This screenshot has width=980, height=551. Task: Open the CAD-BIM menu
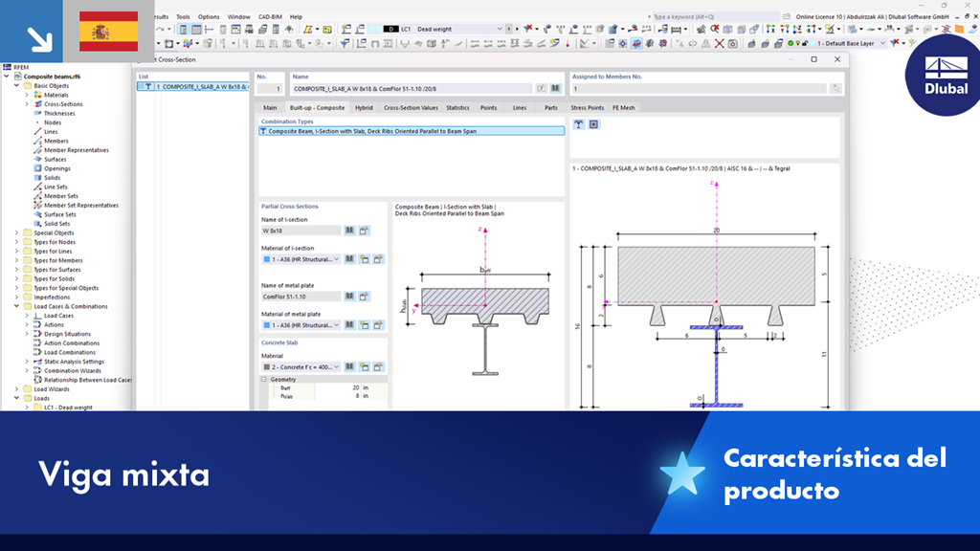coord(270,17)
